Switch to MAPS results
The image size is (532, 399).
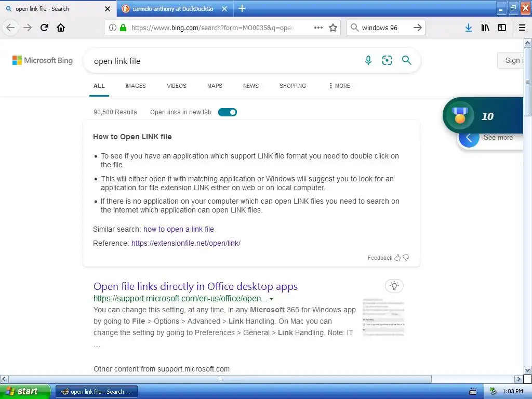click(x=215, y=86)
